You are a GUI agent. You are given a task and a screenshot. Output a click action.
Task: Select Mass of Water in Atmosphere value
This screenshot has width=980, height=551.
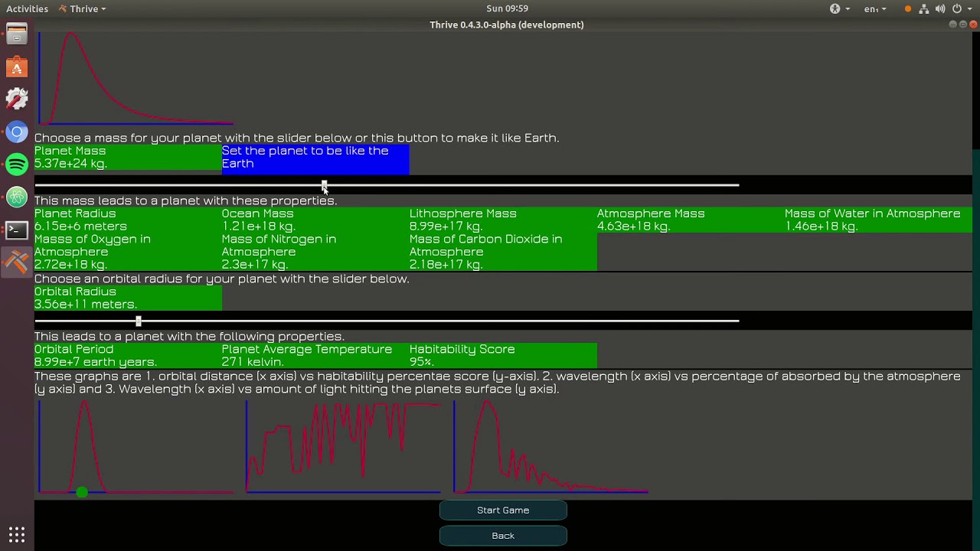coord(878,220)
